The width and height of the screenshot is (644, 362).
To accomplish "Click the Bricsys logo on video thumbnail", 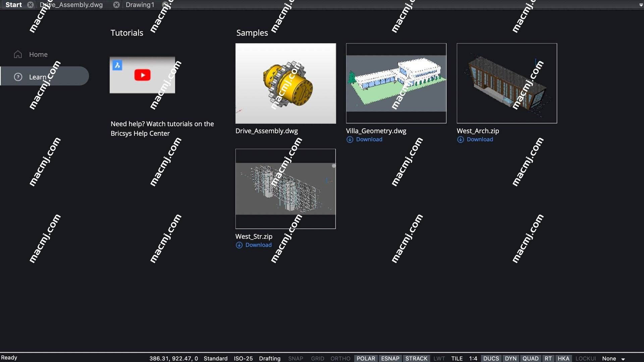I will pos(117,65).
